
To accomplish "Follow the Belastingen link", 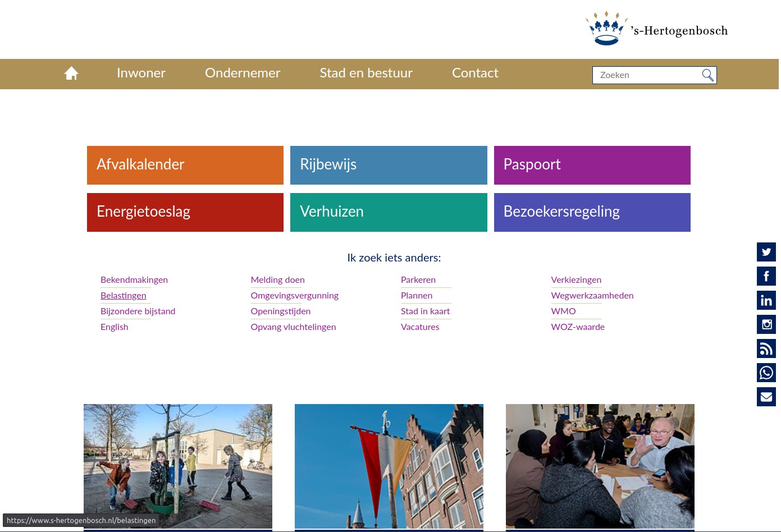I will tap(124, 295).
